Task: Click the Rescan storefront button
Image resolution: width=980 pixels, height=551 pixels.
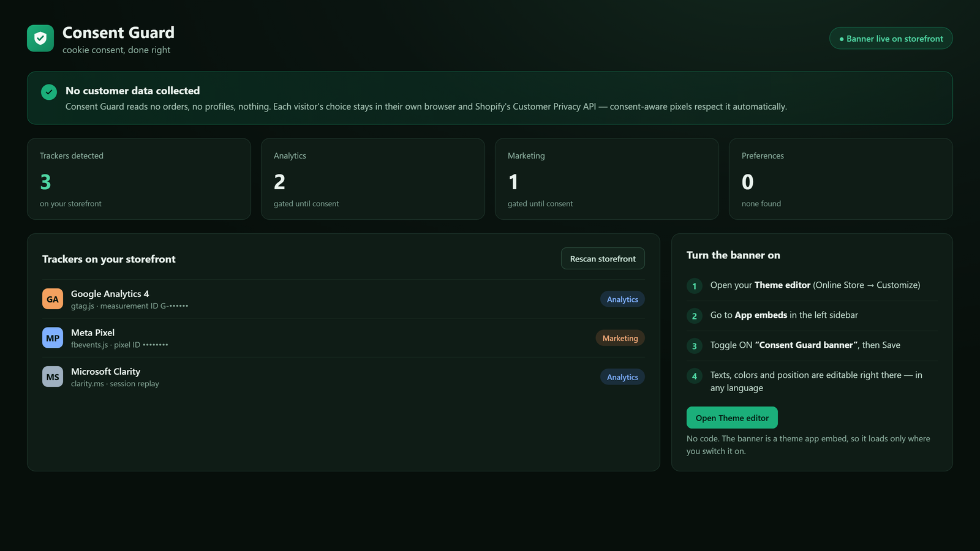Action: (603, 258)
